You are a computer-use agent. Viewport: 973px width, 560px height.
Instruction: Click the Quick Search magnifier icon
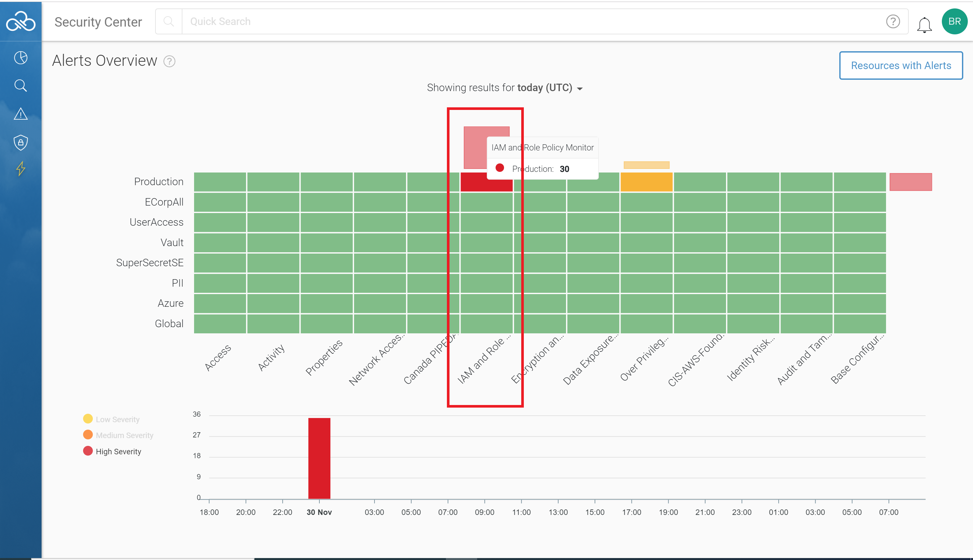(x=168, y=21)
